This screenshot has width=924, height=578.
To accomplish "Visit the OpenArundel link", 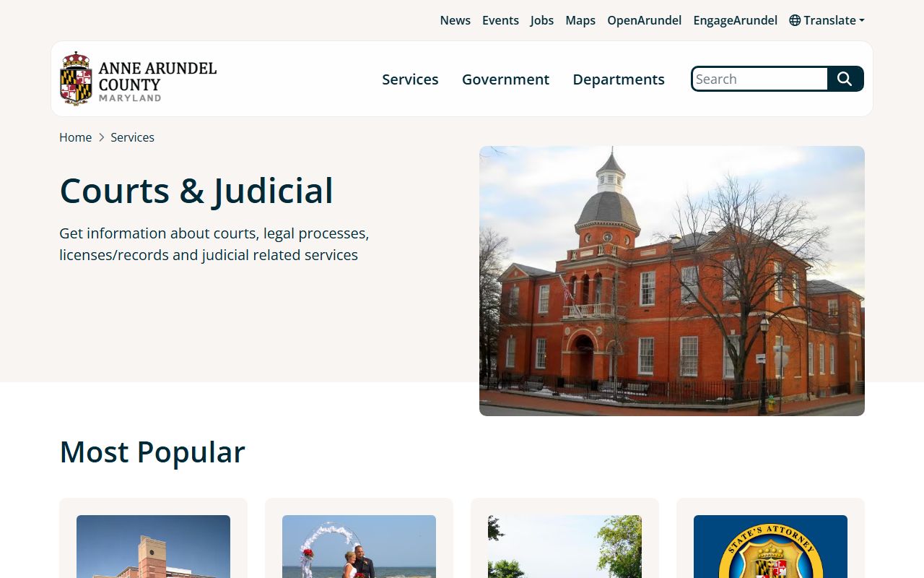I will click(644, 20).
